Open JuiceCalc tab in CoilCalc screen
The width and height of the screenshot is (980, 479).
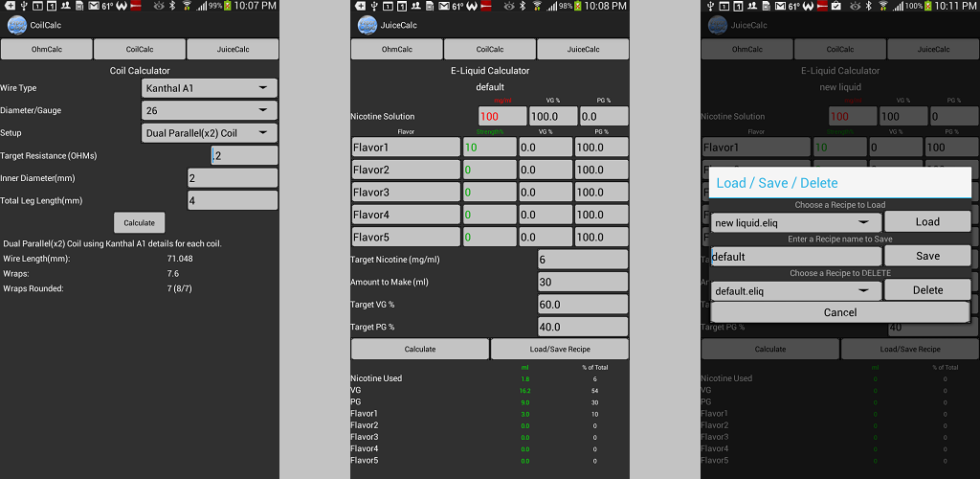233,50
